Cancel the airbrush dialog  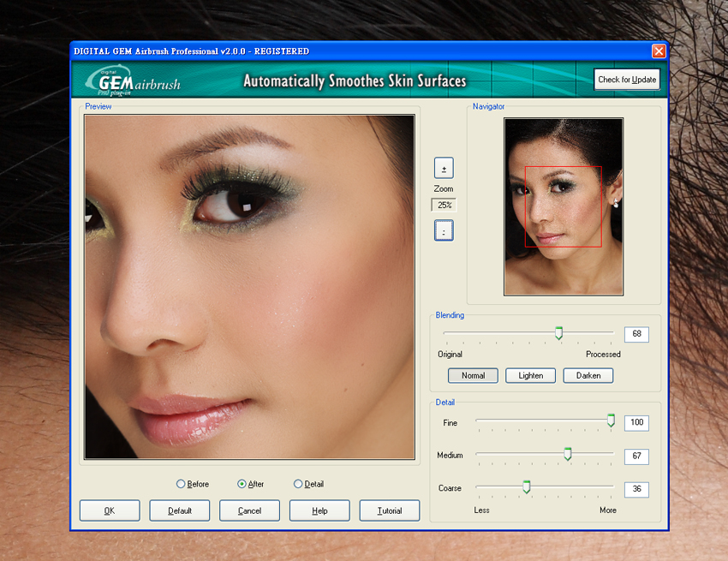(x=249, y=510)
